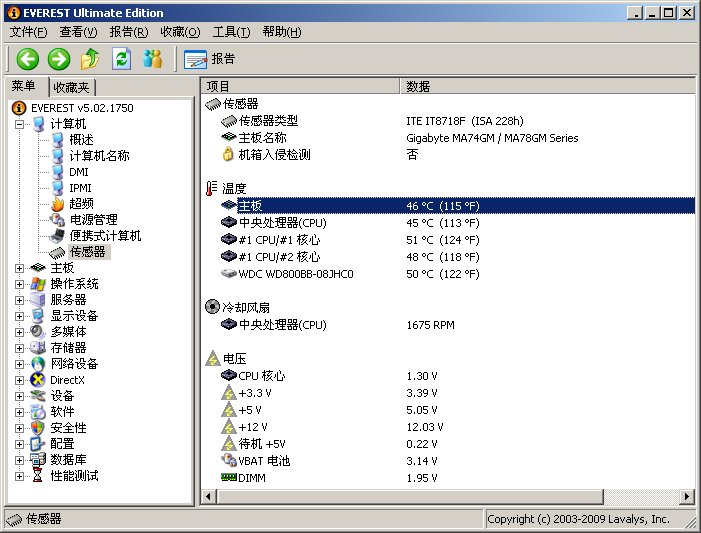Open the 收藏(O) menu
This screenshot has height=533, width=701.
[x=180, y=32]
